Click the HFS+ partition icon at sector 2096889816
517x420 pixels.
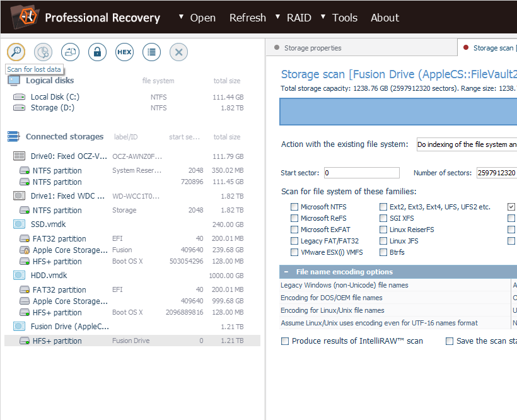[x=25, y=312]
